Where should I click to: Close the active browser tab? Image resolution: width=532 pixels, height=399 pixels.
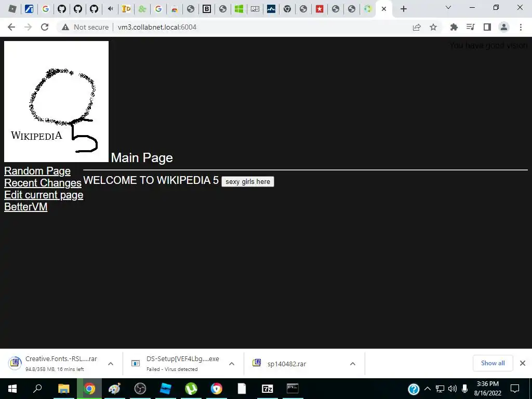384,9
